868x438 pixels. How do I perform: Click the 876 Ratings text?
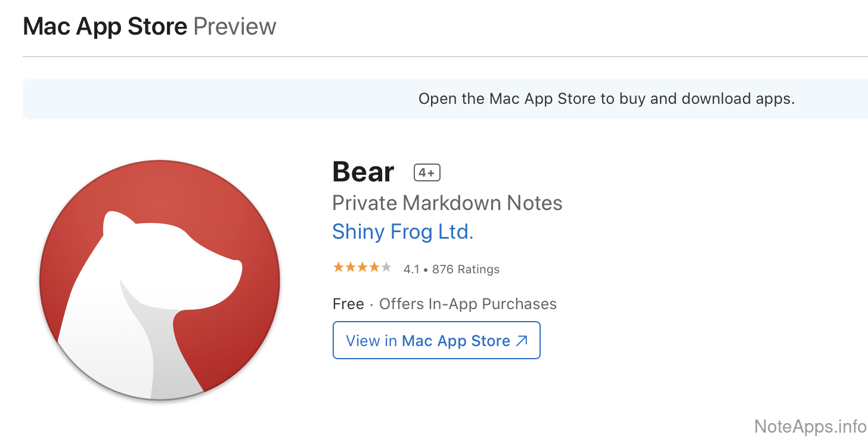point(466,269)
